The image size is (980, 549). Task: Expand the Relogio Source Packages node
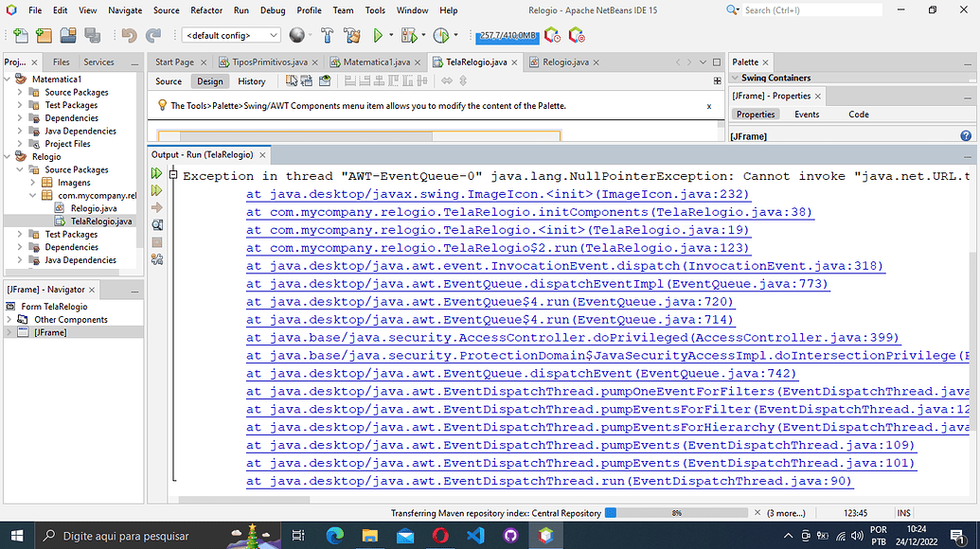(x=21, y=168)
